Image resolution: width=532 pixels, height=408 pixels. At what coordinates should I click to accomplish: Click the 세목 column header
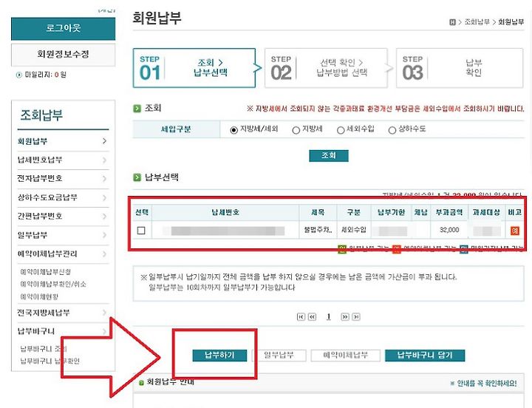click(x=318, y=212)
